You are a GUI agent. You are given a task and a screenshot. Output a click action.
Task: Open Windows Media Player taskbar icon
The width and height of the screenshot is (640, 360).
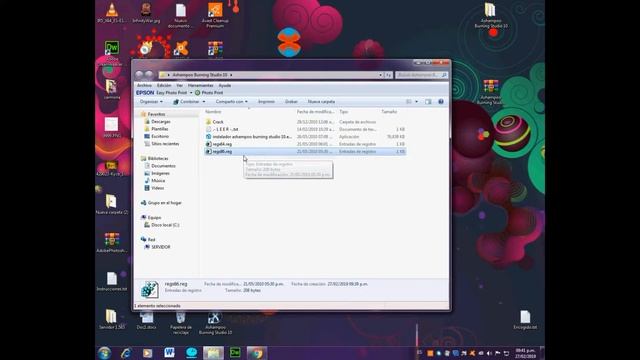click(x=148, y=353)
